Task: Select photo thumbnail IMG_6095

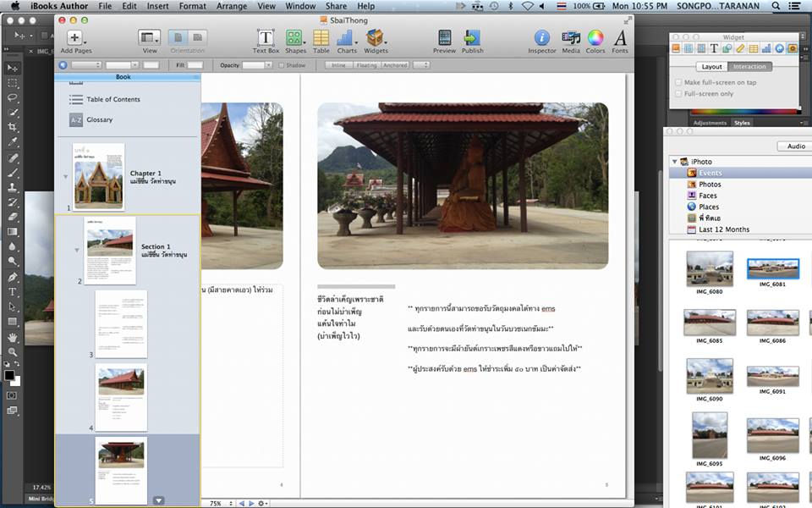Action: tap(710, 435)
